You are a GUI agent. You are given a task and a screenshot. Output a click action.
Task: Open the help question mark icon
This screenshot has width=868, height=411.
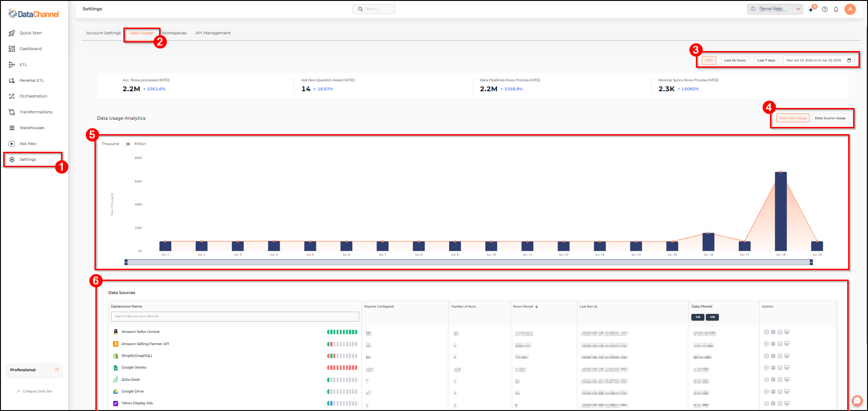pyautogui.click(x=825, y=9)
